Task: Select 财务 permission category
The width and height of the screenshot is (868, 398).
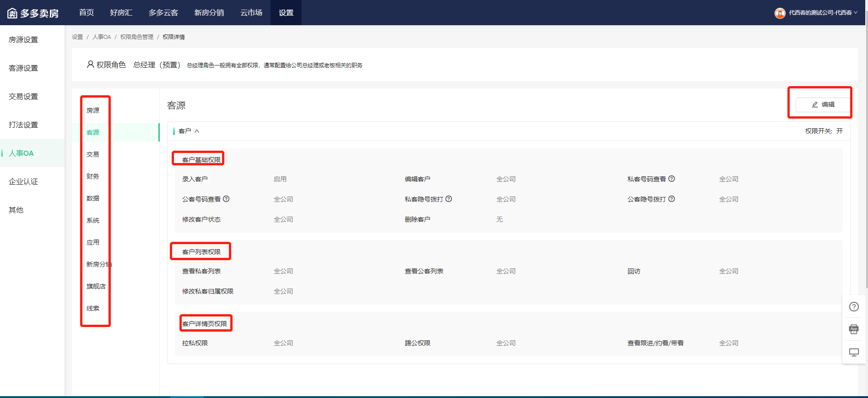Action: pos(93,176)
